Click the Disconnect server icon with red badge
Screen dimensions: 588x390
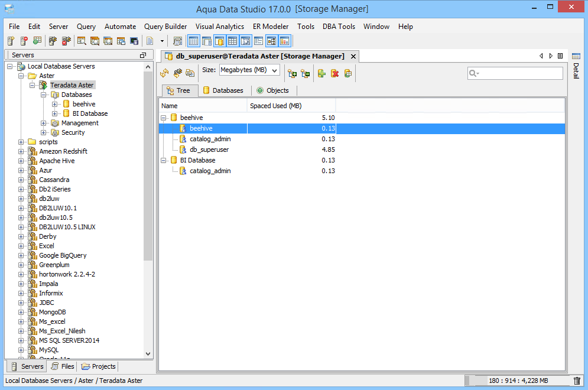66,41
